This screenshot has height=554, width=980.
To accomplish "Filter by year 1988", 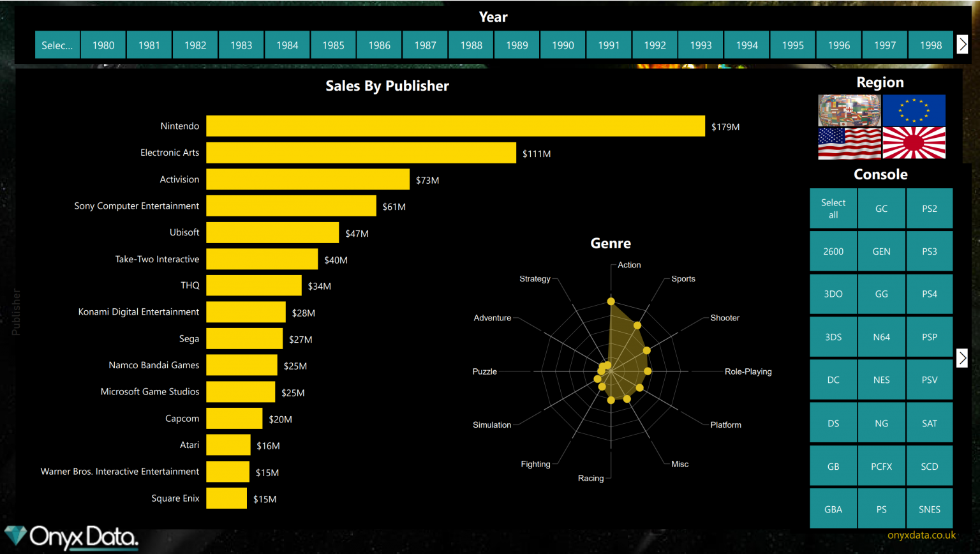I will tap(471, 45).
